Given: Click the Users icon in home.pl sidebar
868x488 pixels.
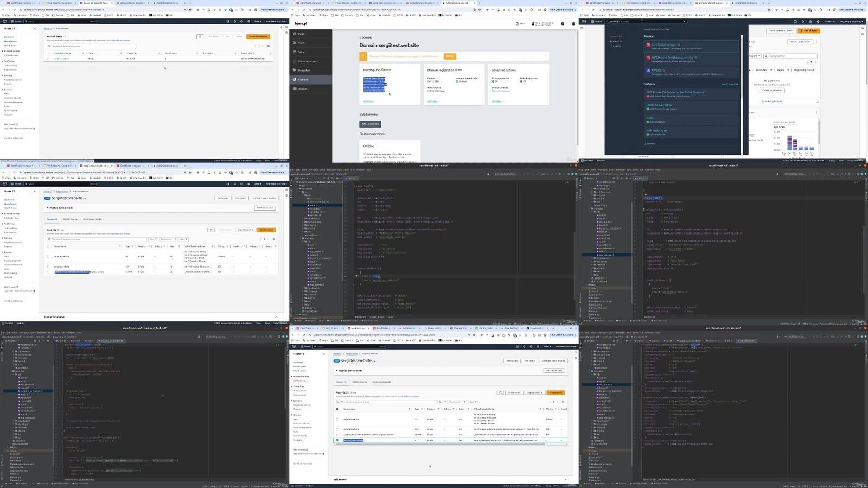Looking at the screenshot, I should tap(295, 43).
